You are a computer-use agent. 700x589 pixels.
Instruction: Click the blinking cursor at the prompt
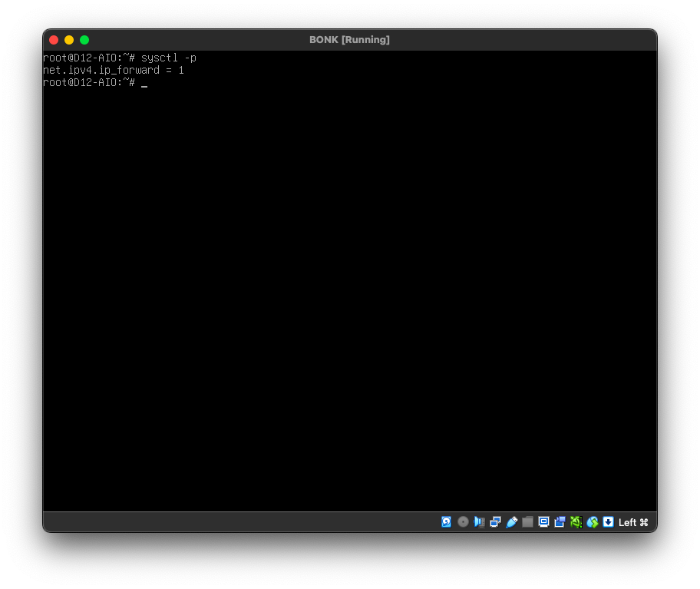(x=144, y=85)
